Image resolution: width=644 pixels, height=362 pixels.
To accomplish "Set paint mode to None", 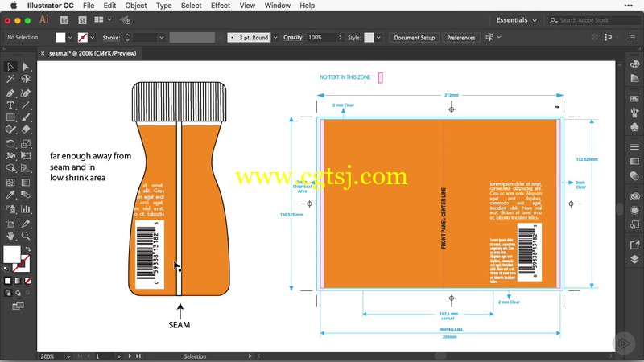I will click(27, 281).
